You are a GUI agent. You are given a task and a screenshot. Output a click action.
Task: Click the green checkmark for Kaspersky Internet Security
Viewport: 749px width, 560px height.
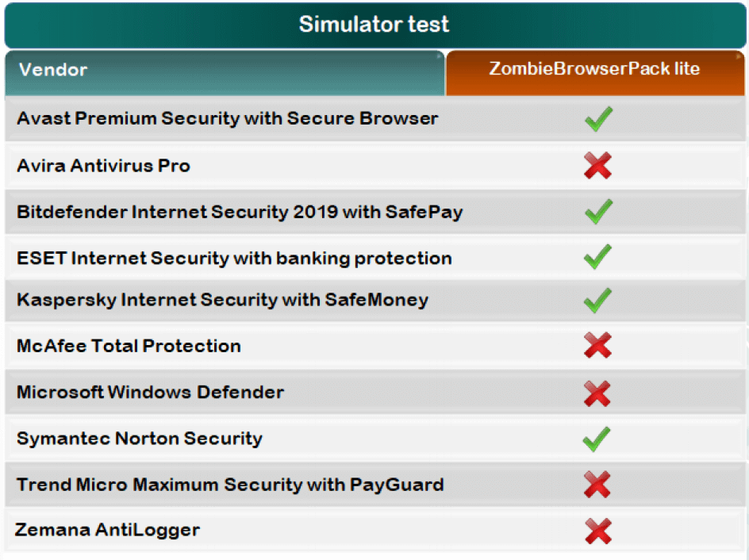[598, 300]
